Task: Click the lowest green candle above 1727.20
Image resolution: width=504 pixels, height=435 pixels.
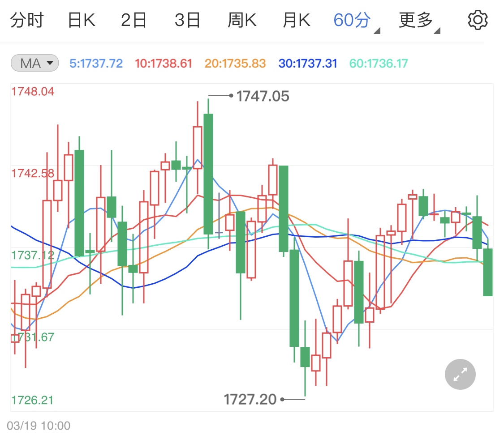Action: [305, 357]
